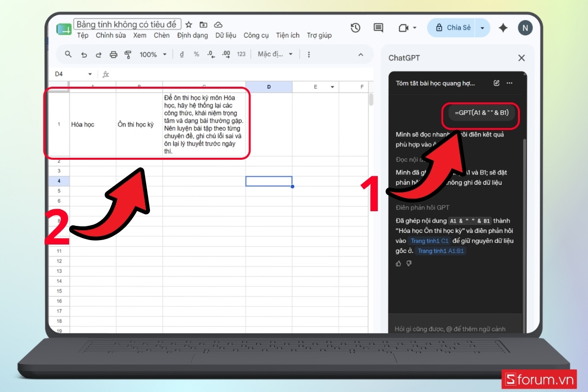The image size is (588, 392).
Task: Click the move-to-folder icon
Action: (203, 24)
